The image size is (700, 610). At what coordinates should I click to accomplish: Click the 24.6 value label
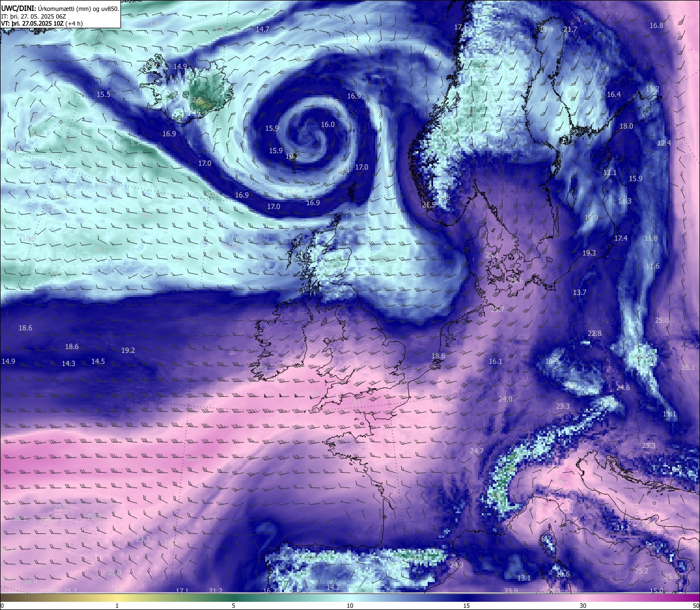coord(623,388)
